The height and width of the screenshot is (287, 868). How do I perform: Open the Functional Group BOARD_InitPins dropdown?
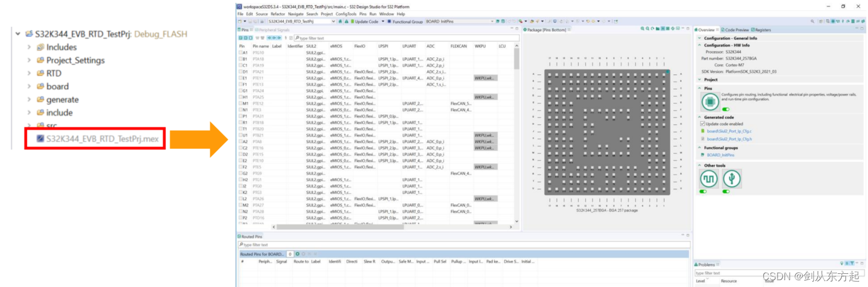(460, 22)
